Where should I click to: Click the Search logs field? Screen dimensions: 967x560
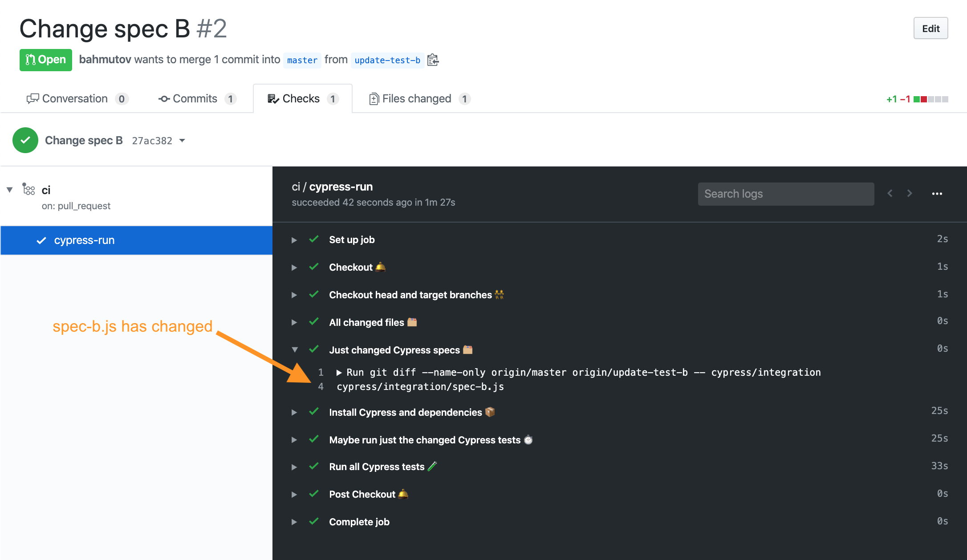point(786,194)
